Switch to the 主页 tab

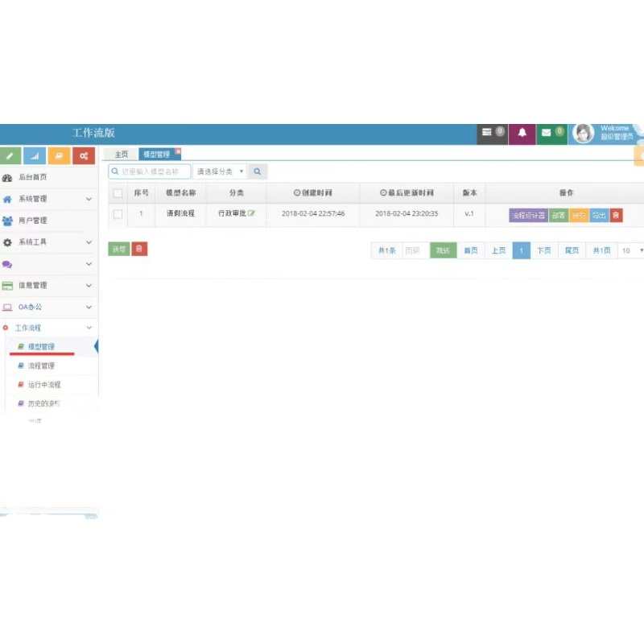[x=122, y=155]
